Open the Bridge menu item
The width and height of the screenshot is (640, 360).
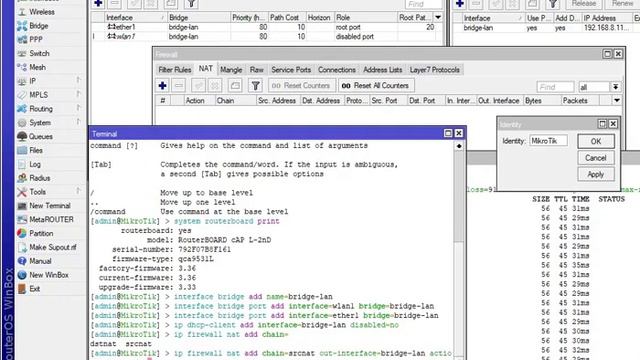pos(38,26)
